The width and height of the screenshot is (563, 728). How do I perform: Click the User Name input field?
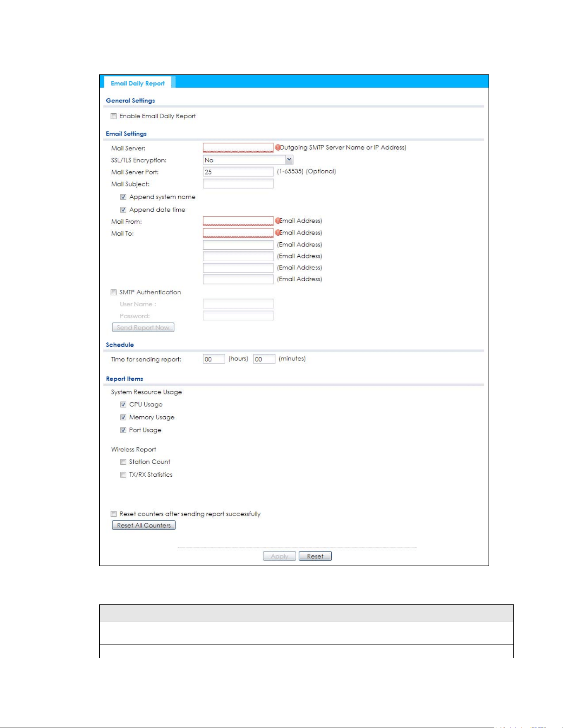238,304
